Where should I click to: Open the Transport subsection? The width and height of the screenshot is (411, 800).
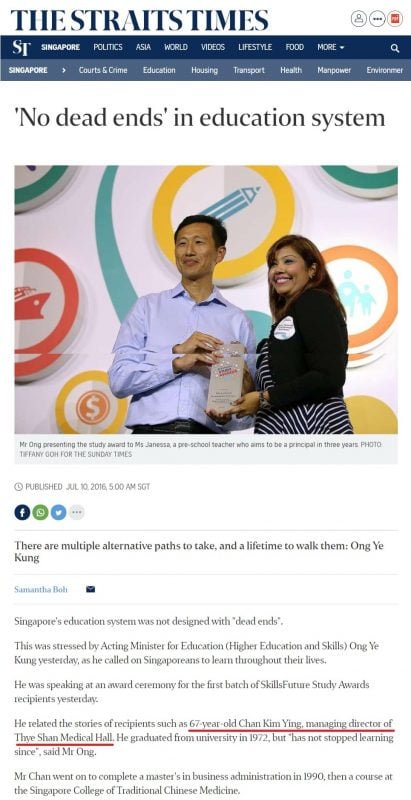click(249, 70)
